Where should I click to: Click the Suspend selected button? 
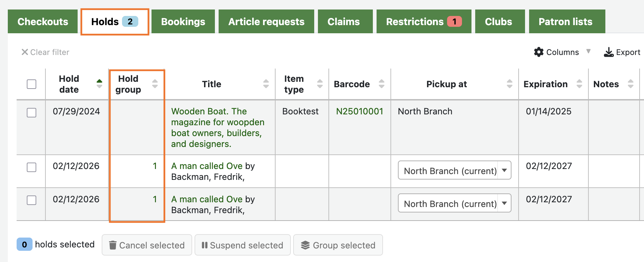click(x=242, y=245)
